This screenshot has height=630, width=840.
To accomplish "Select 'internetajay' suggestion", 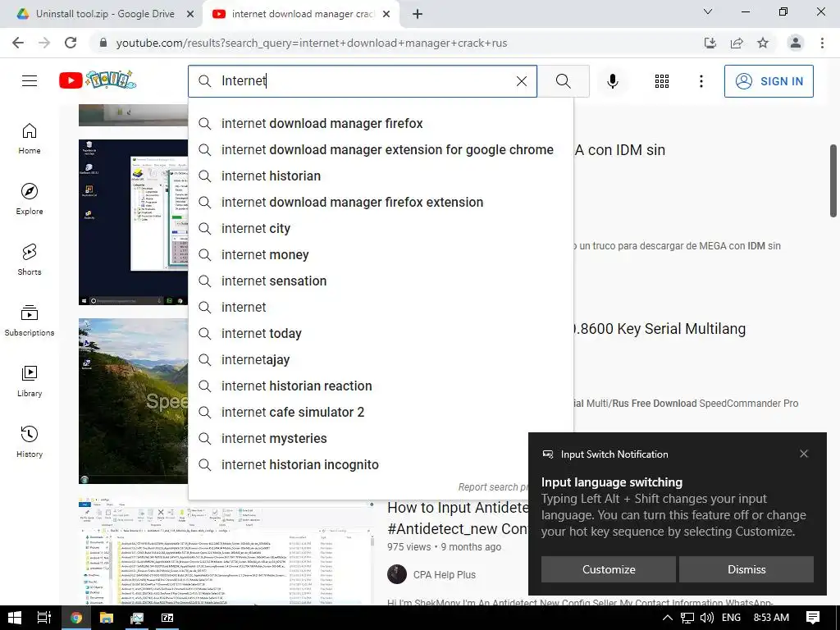I will tap(381, 359).
